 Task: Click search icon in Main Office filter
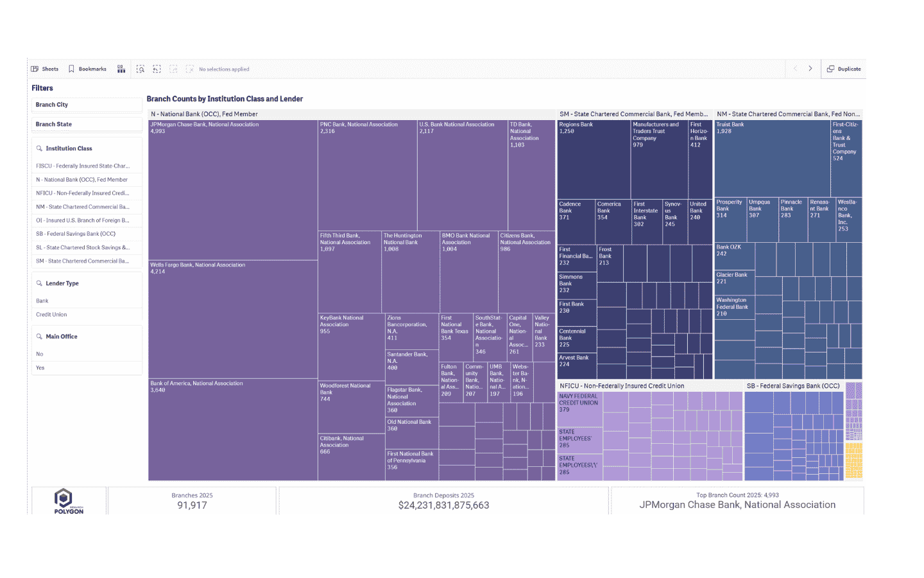click(39, 337)
